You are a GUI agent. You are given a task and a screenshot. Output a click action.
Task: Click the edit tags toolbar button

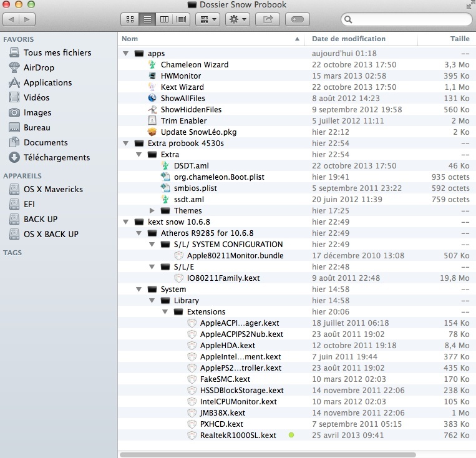point(298,19)
